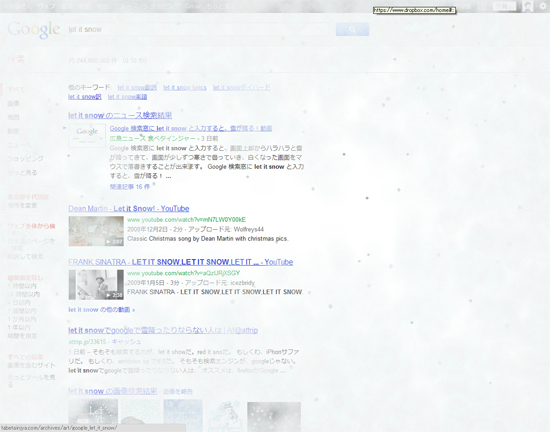Open the 'Let it' text image result thumbnail

93,416
